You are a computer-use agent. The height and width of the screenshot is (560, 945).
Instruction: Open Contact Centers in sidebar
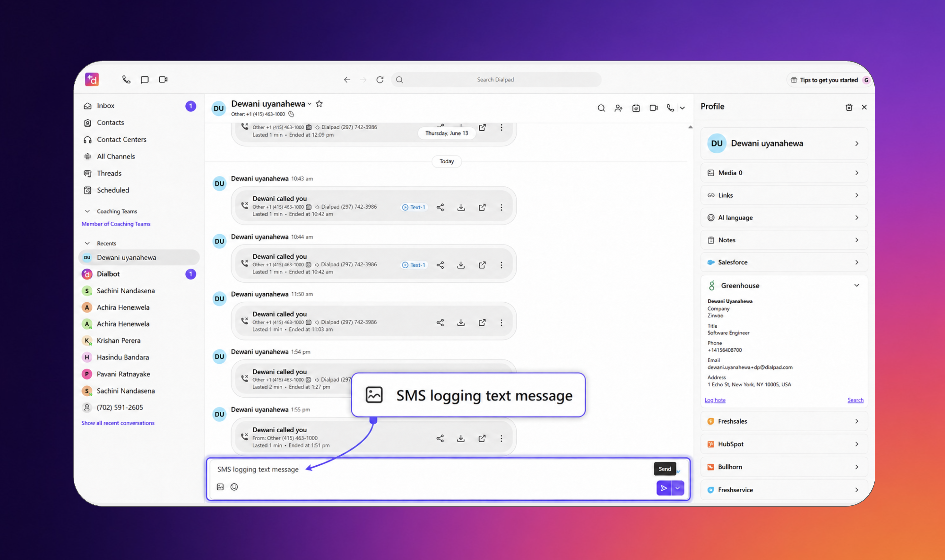139,140
